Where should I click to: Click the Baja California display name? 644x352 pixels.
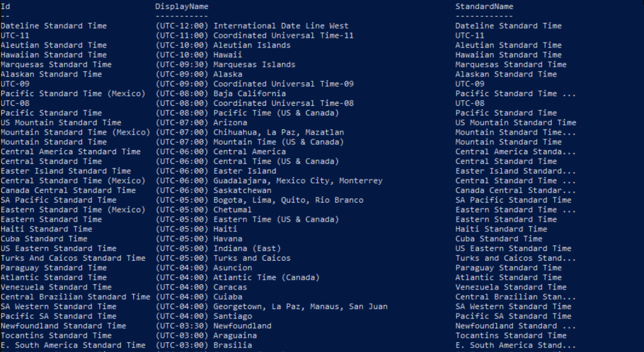(x=249, y=93)
